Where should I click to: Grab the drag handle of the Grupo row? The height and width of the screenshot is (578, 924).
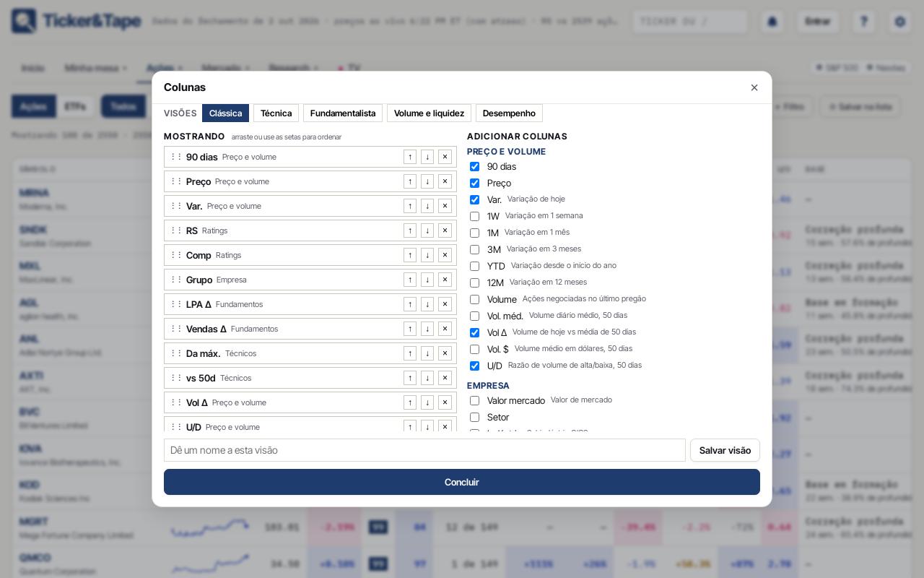click(176, 280)
